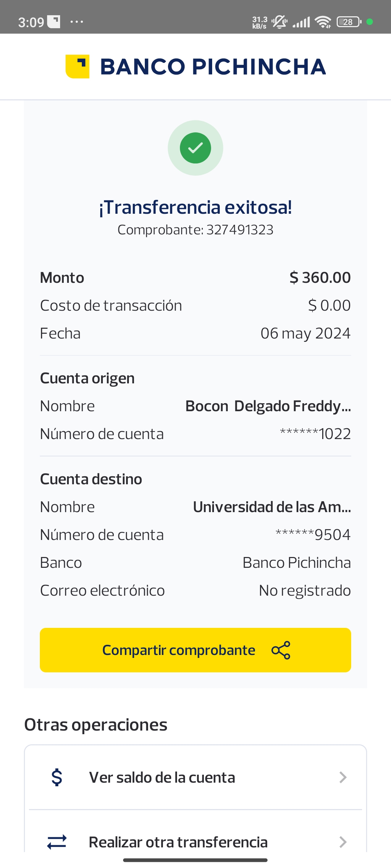Tap the green success checkmark icon
The image size is (391, 868).
coord(195,148)
